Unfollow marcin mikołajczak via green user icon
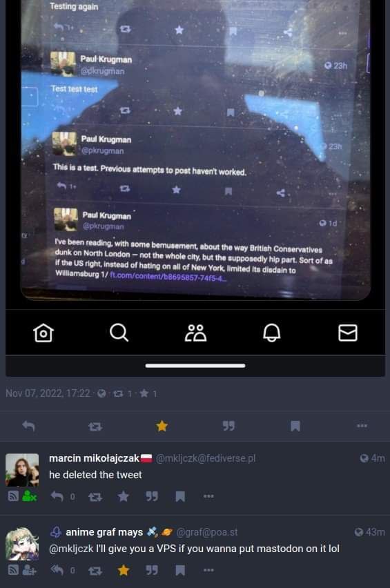Viewport: 390px width, 588px height. 29,496
